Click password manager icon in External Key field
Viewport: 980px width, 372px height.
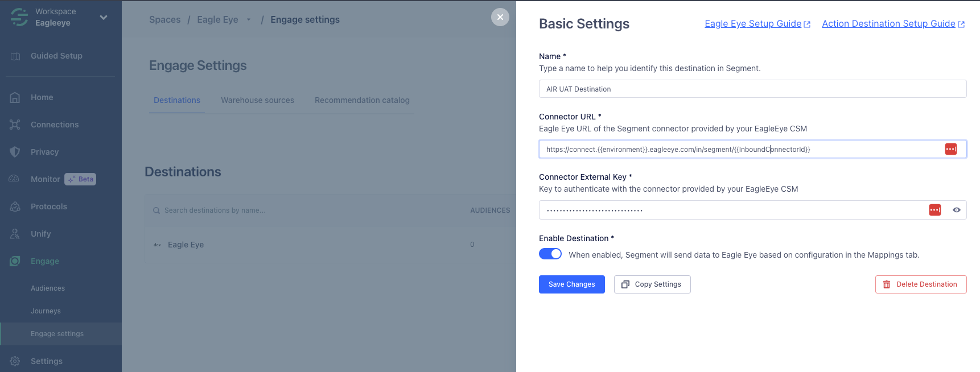click(x=935, y=210)
